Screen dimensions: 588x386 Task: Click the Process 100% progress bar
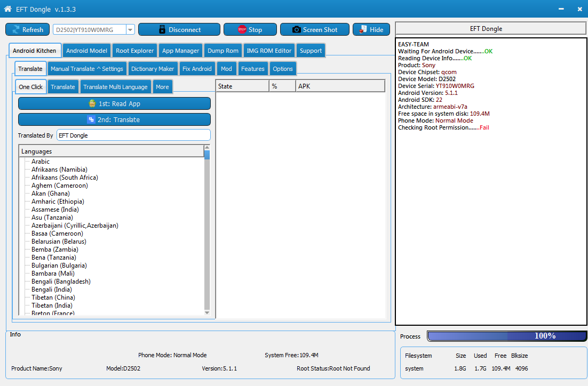click(507, 336)
